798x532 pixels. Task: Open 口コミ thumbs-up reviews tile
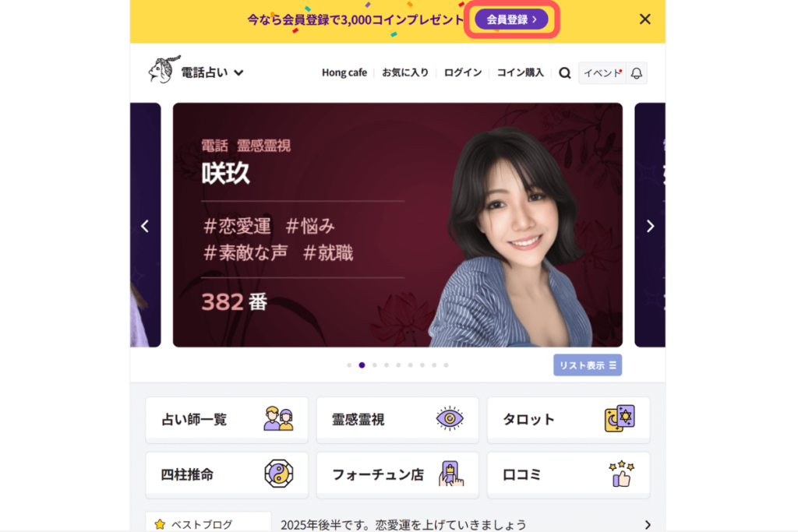(568, 474)
